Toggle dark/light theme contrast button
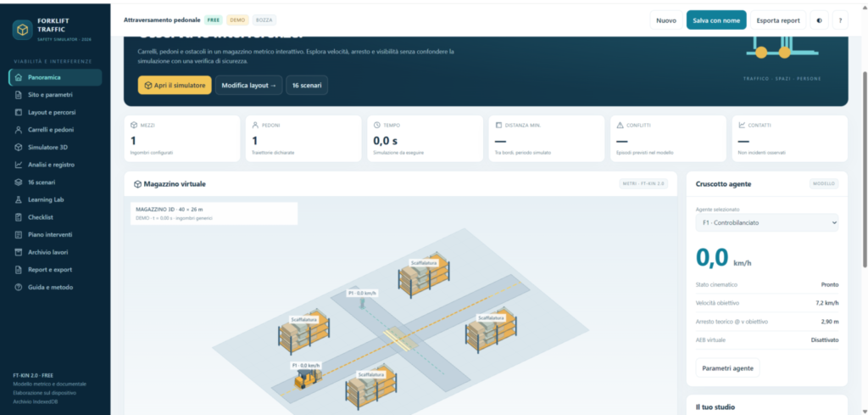 tap(820, 20)
